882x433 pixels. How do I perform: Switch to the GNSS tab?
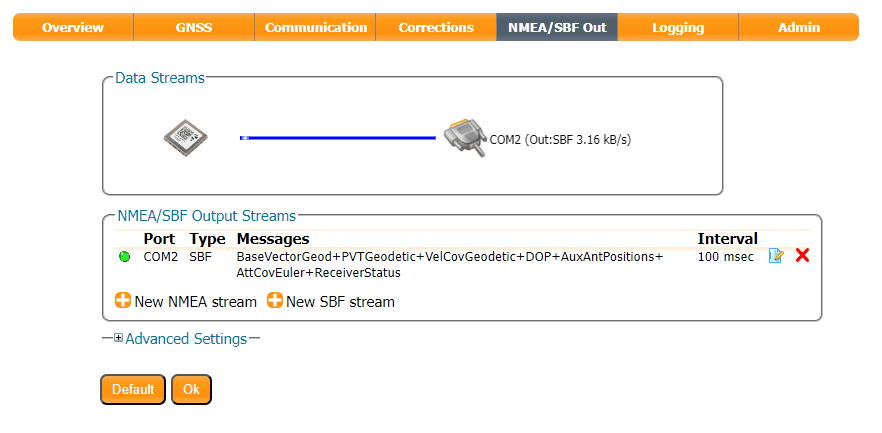(x=194, y=27)
